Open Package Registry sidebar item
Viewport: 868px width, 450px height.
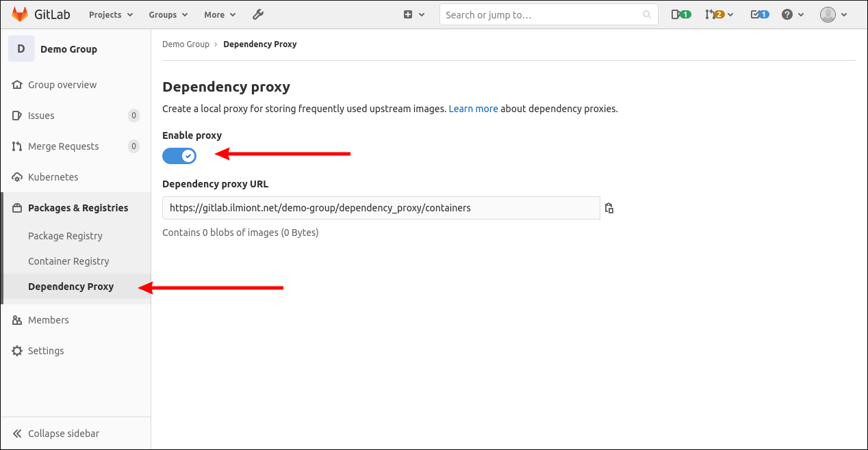point(65,236)
